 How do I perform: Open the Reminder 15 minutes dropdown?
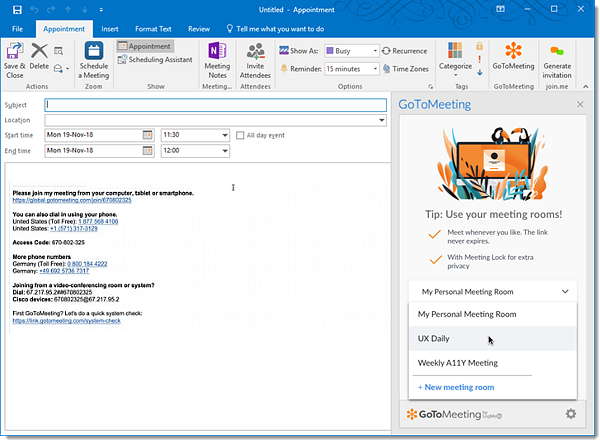coord(374,69)
